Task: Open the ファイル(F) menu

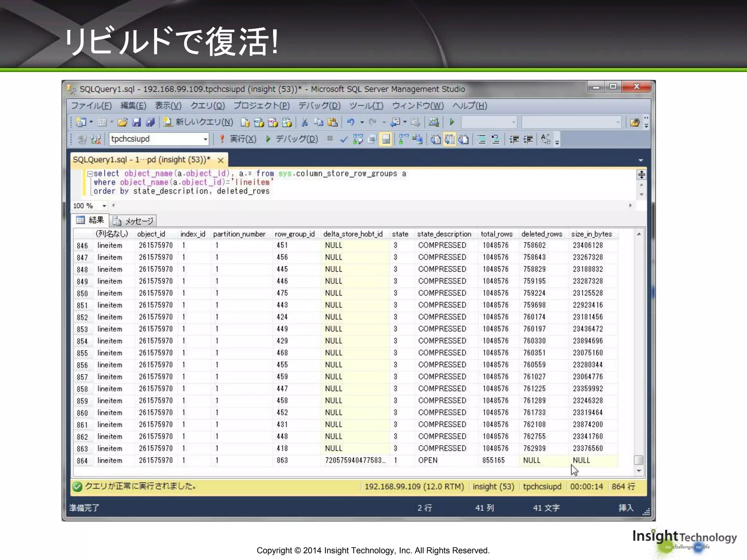Action: tap(91, 106)
